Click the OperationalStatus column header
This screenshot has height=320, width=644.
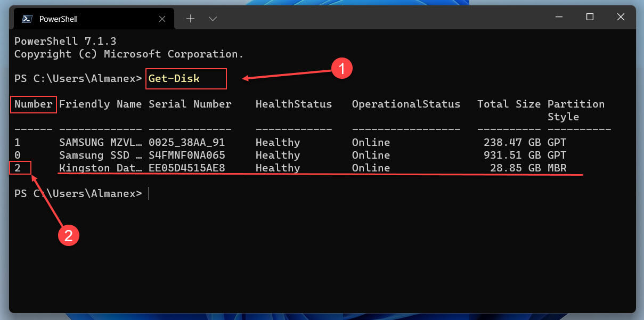click(x=406, y=104)
